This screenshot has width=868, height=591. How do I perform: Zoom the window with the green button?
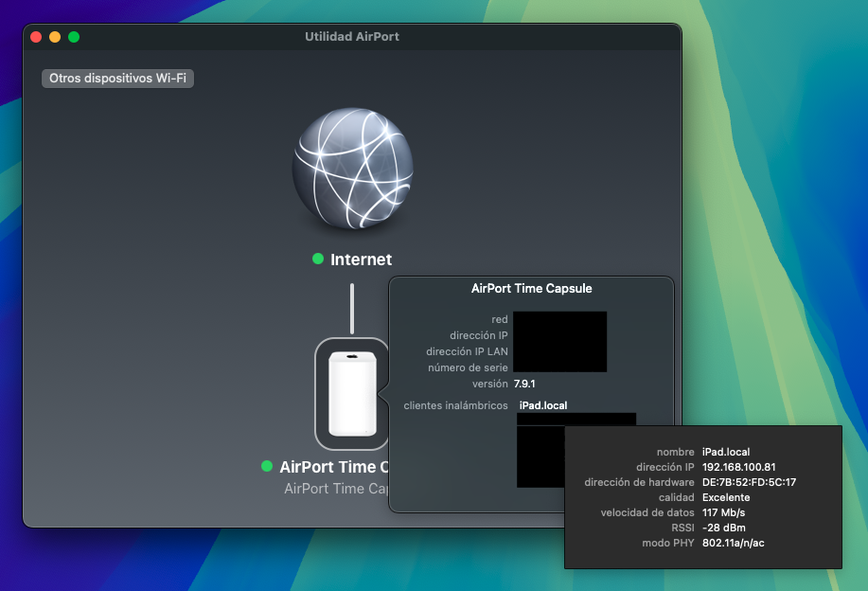[x=74, y=37]
